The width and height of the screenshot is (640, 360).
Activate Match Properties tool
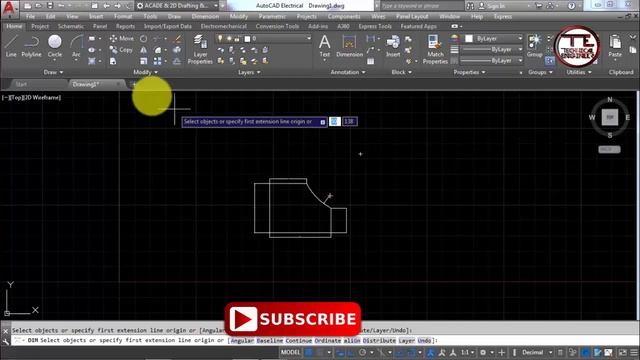point(435,49)
